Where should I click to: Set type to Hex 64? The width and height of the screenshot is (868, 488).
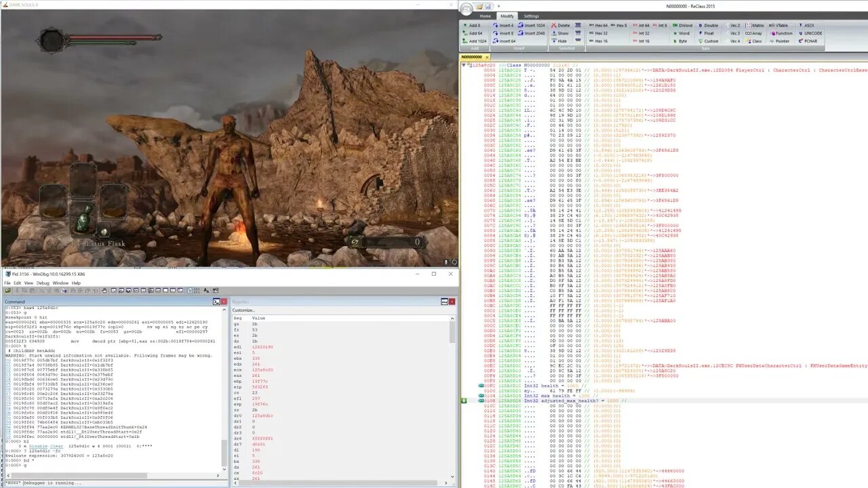pyautogui.click(x=598, y=25)
